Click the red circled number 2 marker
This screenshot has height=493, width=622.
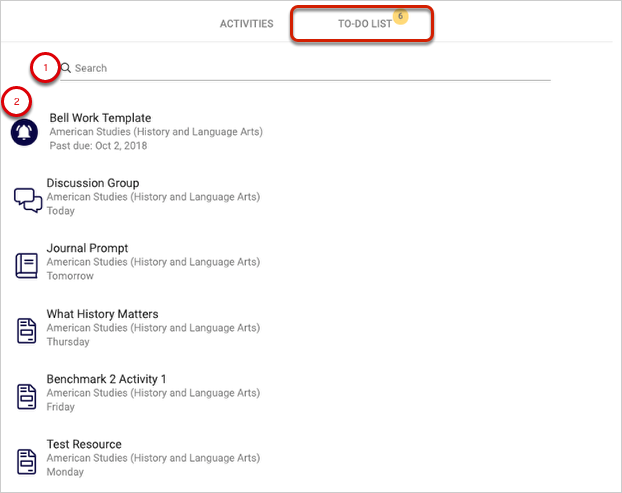[16, 100]
